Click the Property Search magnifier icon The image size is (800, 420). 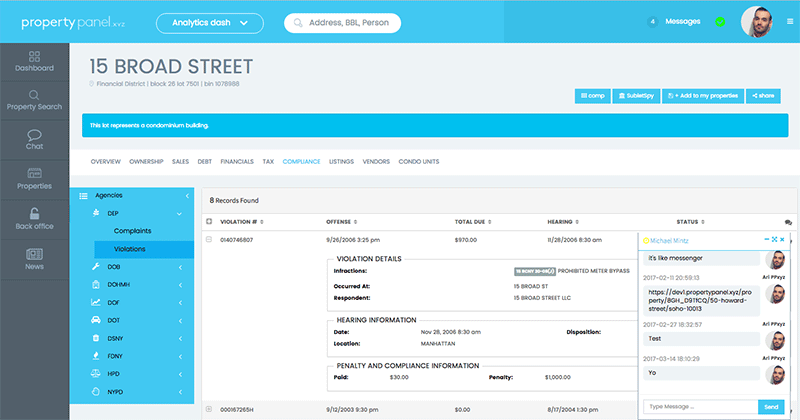(34, 98)
